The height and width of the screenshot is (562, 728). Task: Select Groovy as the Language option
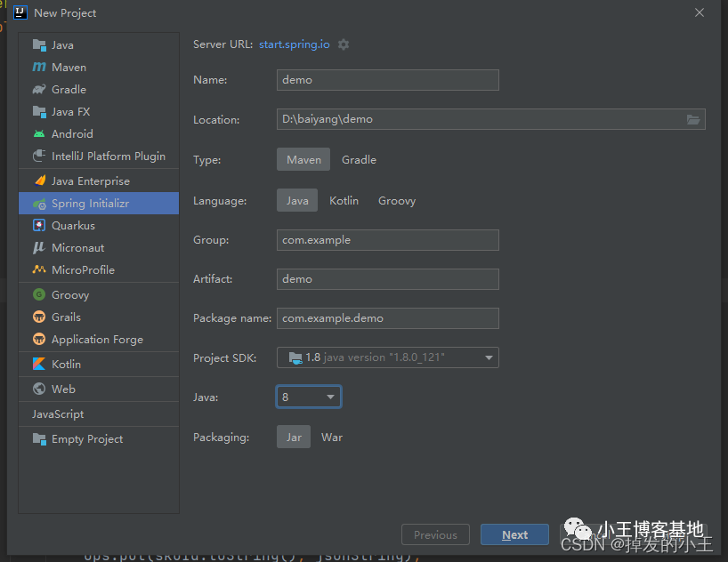coord(397,200)
